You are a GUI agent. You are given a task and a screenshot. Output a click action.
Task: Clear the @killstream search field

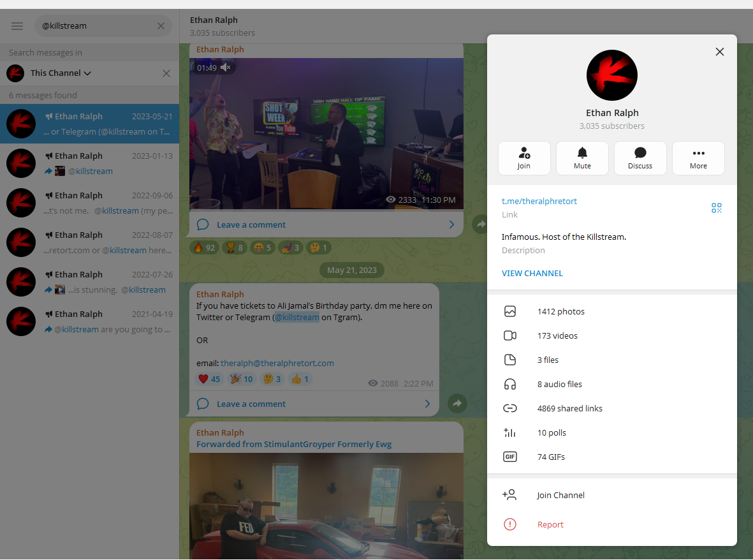coord(161,26)
